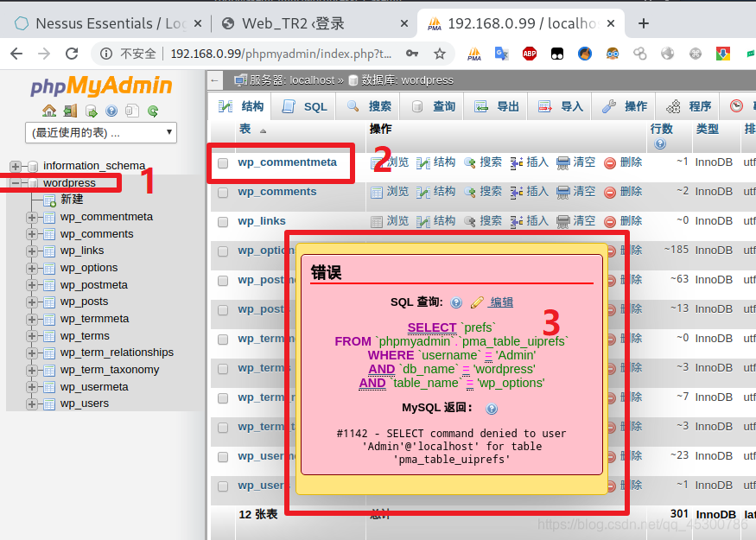Click 删除 in the wp_links row

623,221
